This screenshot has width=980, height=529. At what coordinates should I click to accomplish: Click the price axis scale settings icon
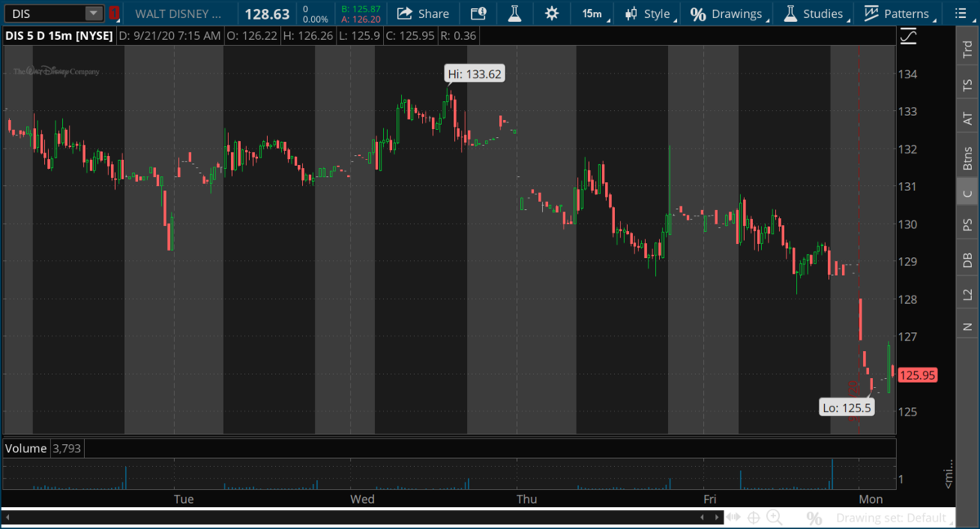[x=907, y=36]
